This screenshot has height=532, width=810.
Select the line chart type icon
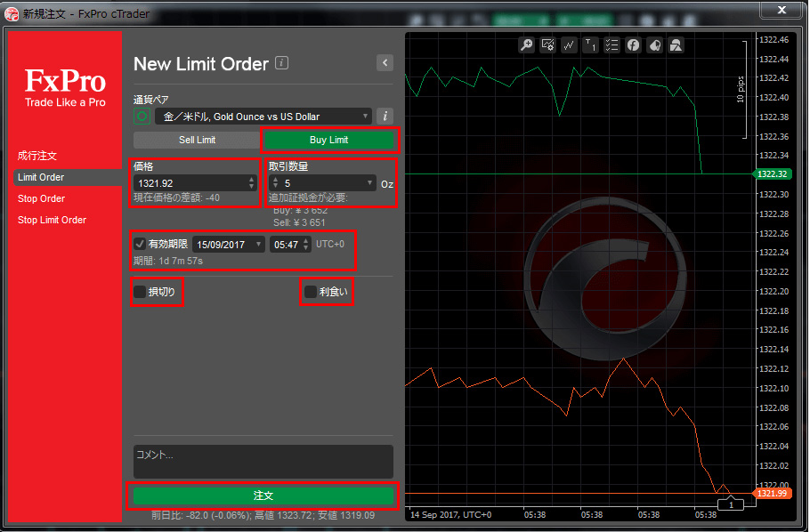click(569, 45)
